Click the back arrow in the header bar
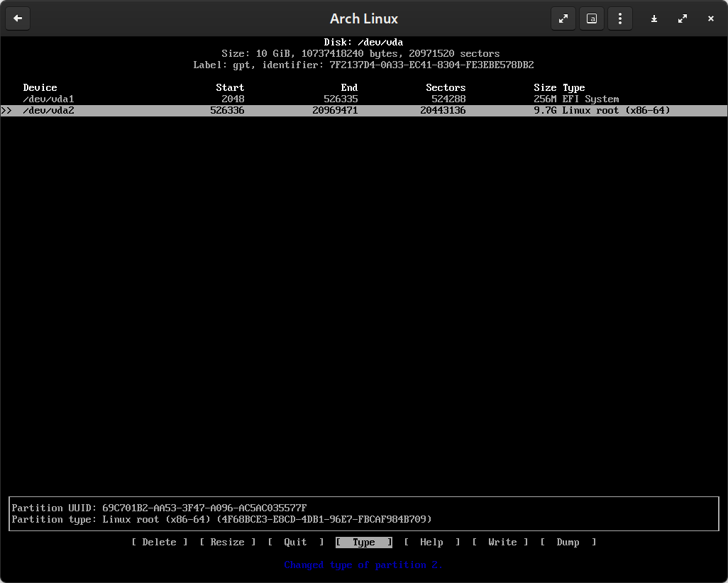Screen dimensions: 728x583 pos(17,18)
